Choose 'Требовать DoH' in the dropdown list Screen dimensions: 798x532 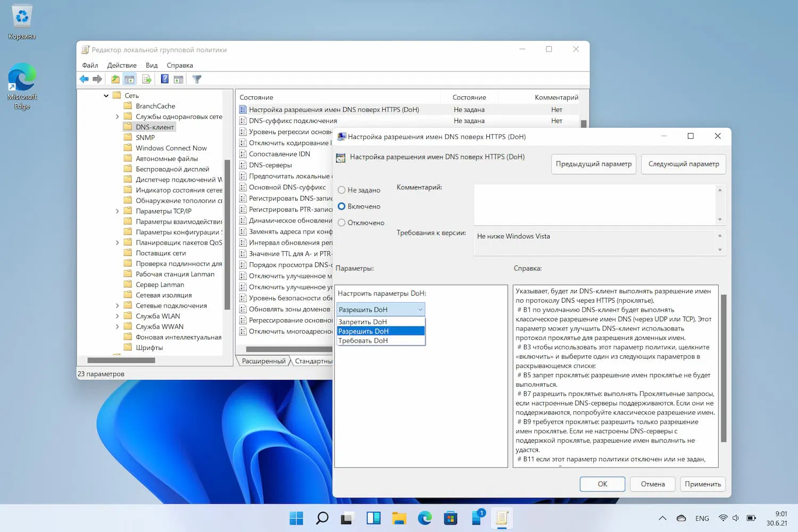363,340
